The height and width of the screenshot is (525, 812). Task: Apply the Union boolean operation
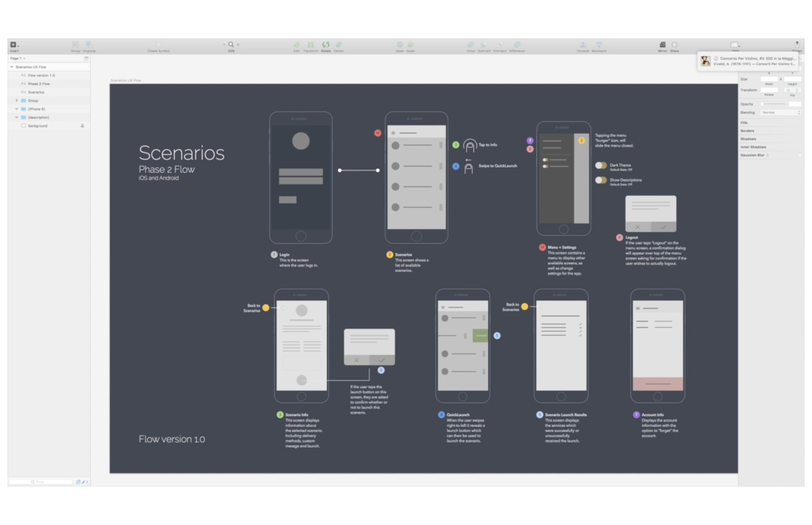click(471, 45)
